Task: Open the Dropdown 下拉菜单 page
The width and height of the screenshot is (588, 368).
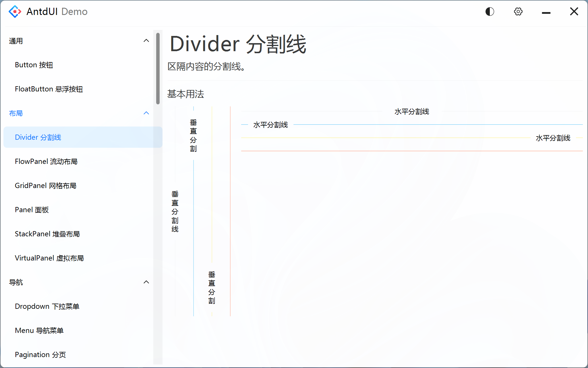Action: (x=47, y=306)
